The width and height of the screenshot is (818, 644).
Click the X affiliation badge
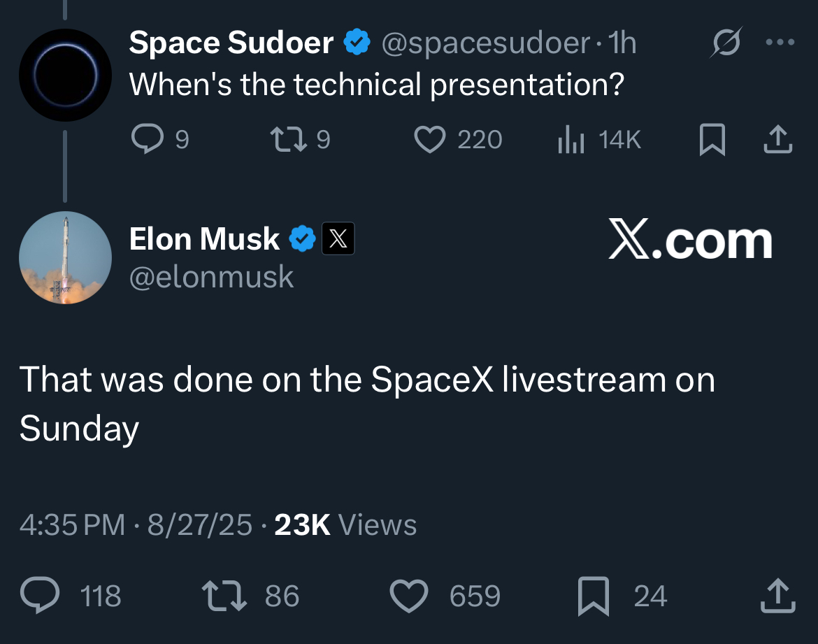[x=338, y=238]
